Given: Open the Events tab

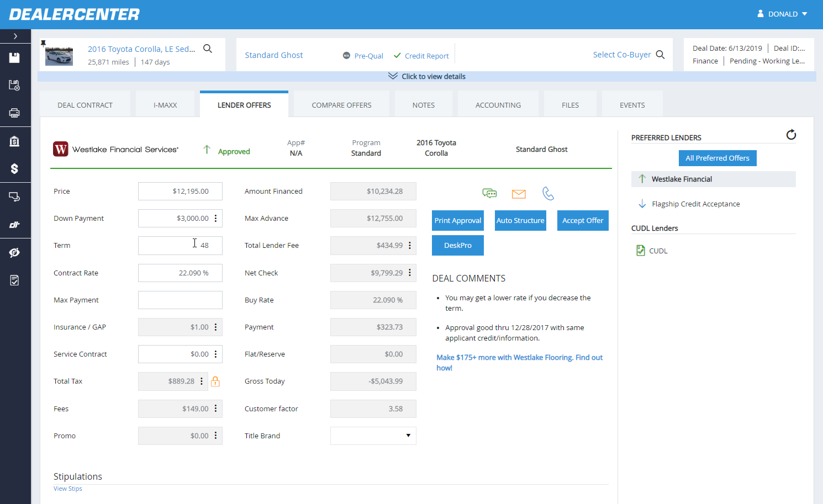Looking at the screenshot, I should (x=632, y=105).
